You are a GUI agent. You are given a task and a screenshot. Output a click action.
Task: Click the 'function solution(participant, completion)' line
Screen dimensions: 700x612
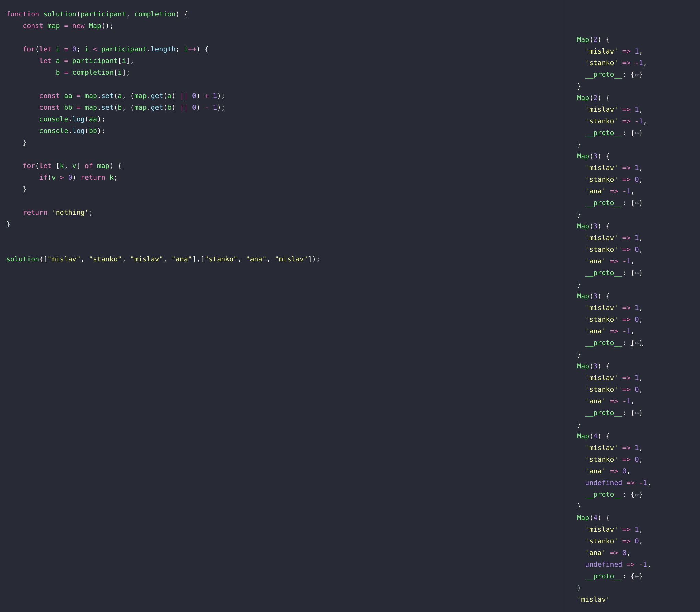click(x=97, y=14)
